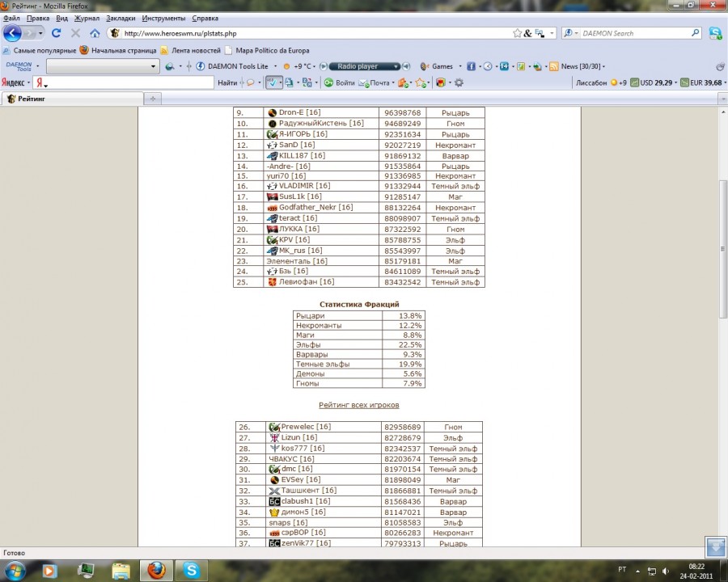The image size is (728, 582).
Task: Bookmark this page with the star icon
Action: [517, 33]
